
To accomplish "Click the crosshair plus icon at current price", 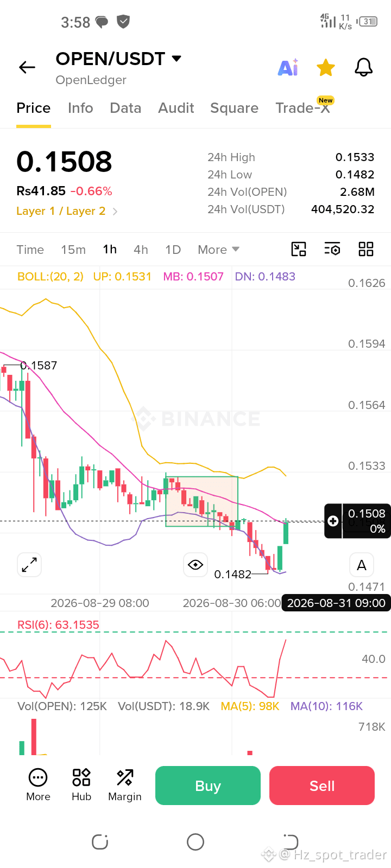I will click(x=333, y=521).
